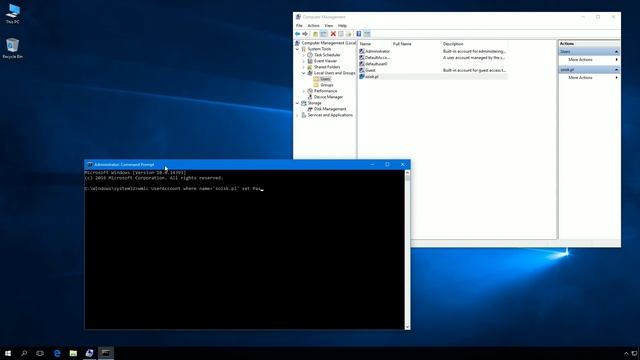Select Computer Management (Local) root node
640x360 pixels.
(325, 43)
